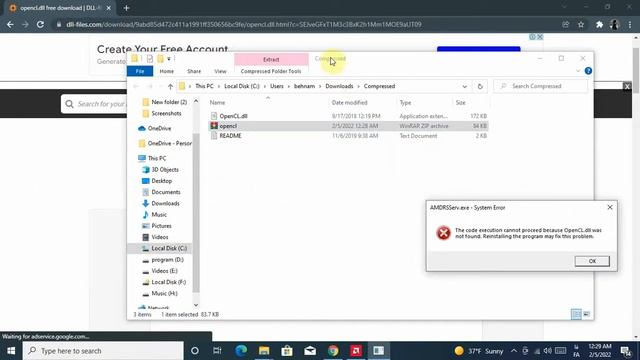Open the View ribbon tab
640x360 pixels.
[x=220, y=71]
